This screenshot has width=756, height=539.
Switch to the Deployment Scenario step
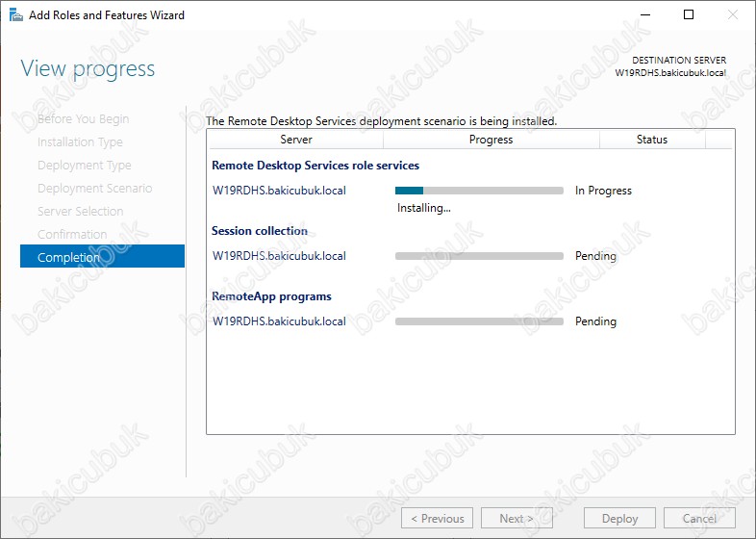pos(94,189)
